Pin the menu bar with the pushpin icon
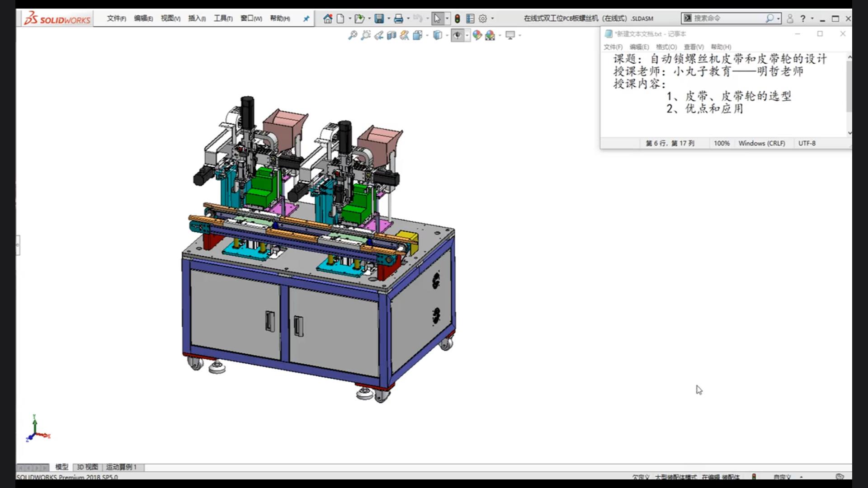Viewport: 868px width, 488px height. coord(306,19)
